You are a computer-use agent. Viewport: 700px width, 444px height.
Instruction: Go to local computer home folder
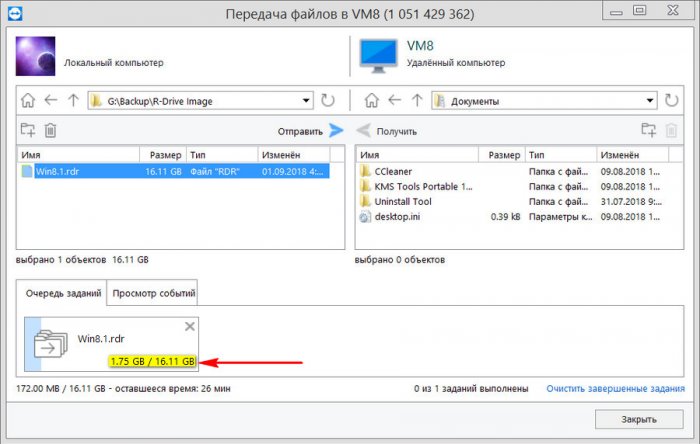click(28, 100)
